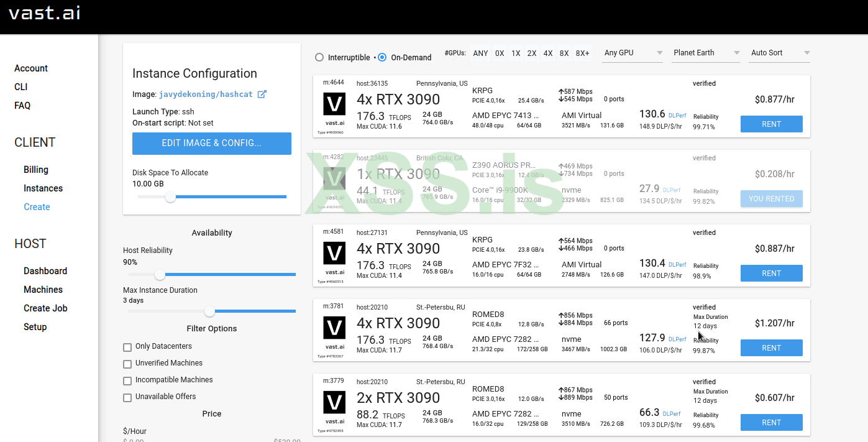The width and height of the screenshot is (868, 442).
Task: Go to Instances under Client
Action: click(43, 188)
